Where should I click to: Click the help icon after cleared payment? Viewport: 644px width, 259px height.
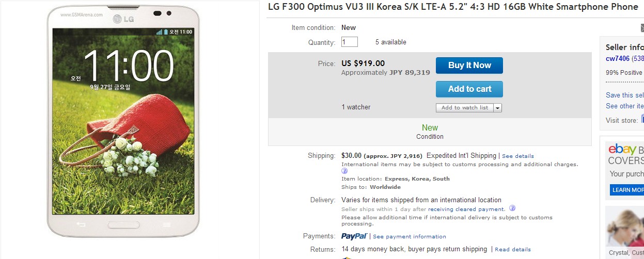[512, 208]
